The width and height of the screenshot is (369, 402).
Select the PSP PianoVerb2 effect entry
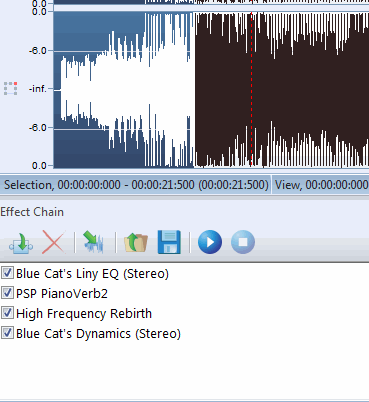pyautogui.click(x=62, y=294)
